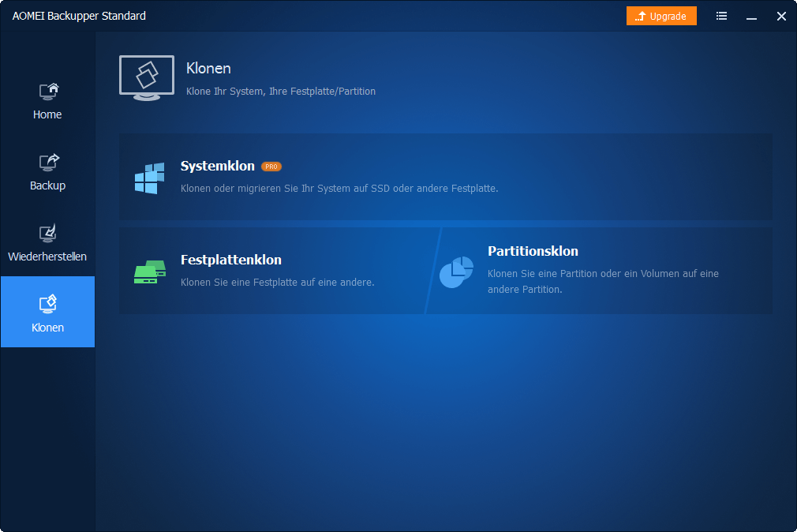This screenshot has height=532, width=797.
Task: Open the hamburger menu icon
Action: pos(721,17)
